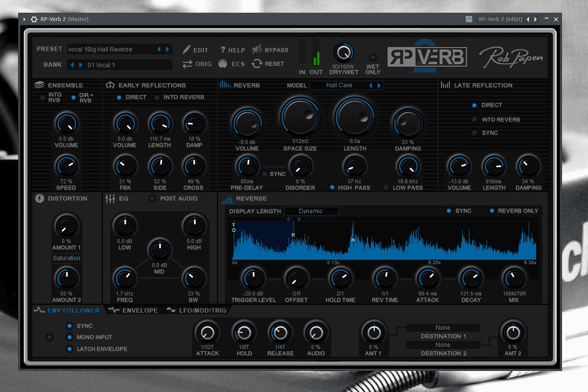Open the FL Studio plugin options arrow
This screenshot has width=588, height=392.
(24, 19)
